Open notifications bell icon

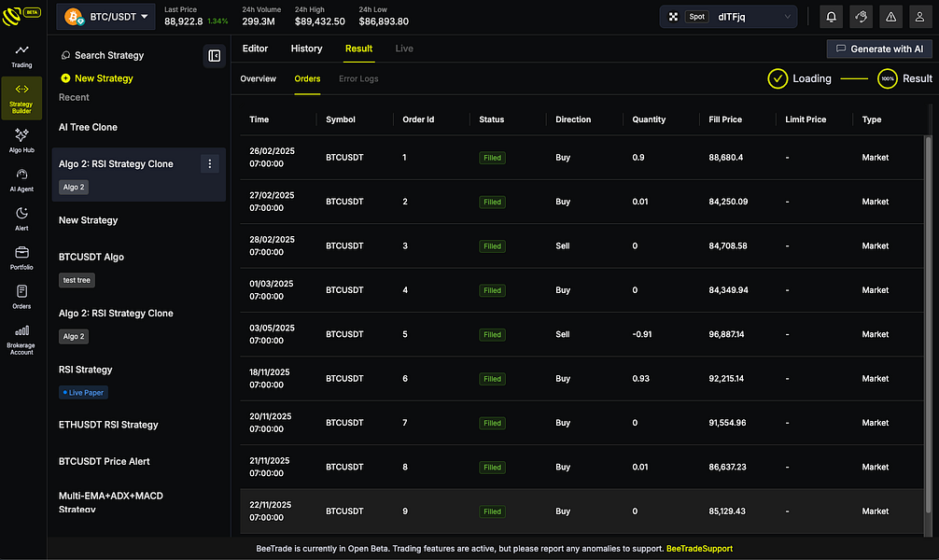coord(832,17)
